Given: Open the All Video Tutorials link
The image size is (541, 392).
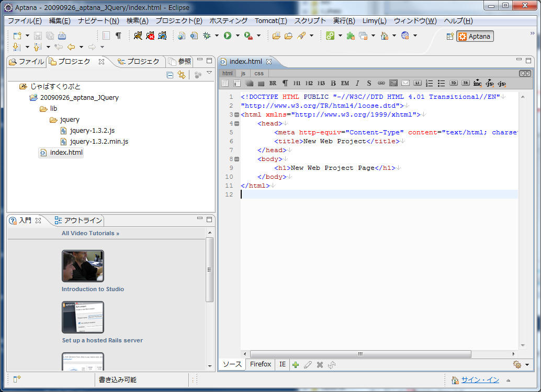Looking at the screenshot, I should 91,233.
